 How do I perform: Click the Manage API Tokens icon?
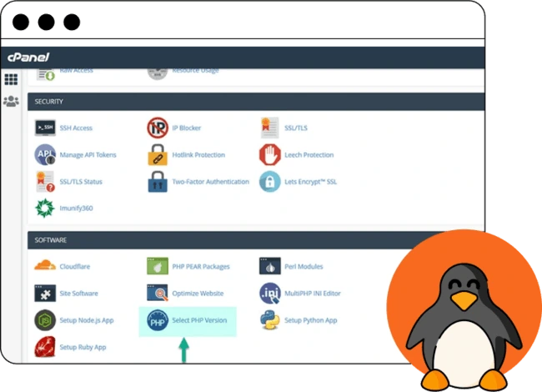(x=45, y=154)
